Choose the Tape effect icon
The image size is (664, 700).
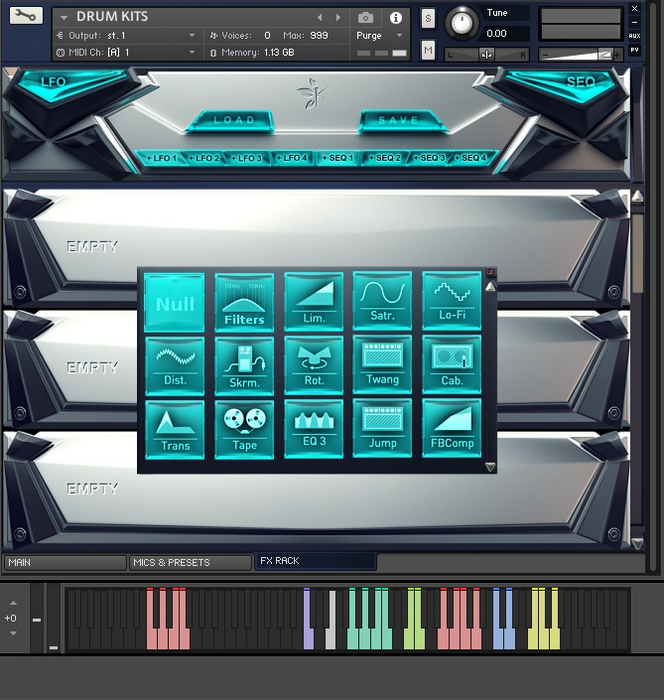[244, 429]
